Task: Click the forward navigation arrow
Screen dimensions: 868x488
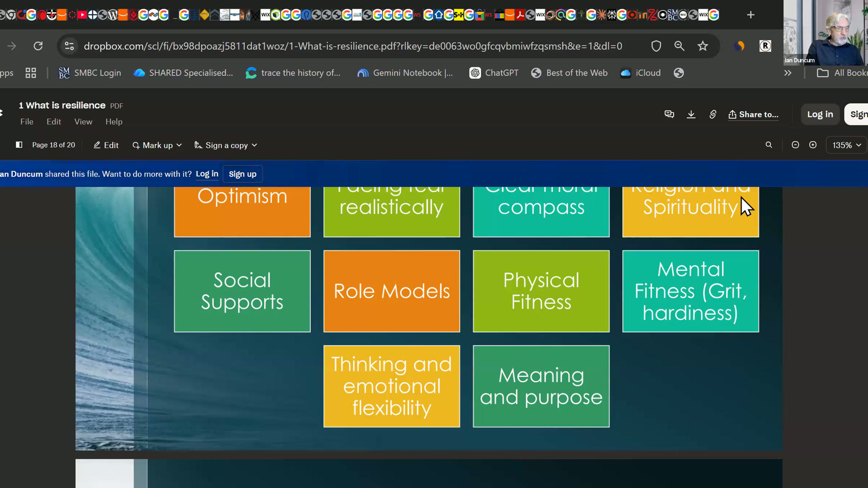Action: (x=12, y=46)
